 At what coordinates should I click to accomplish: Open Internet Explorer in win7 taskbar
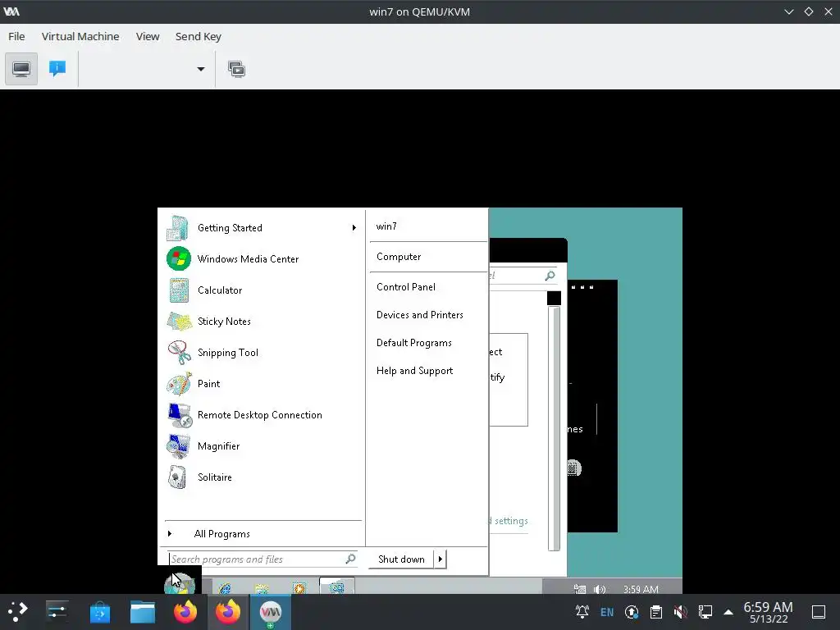point(226,588)
